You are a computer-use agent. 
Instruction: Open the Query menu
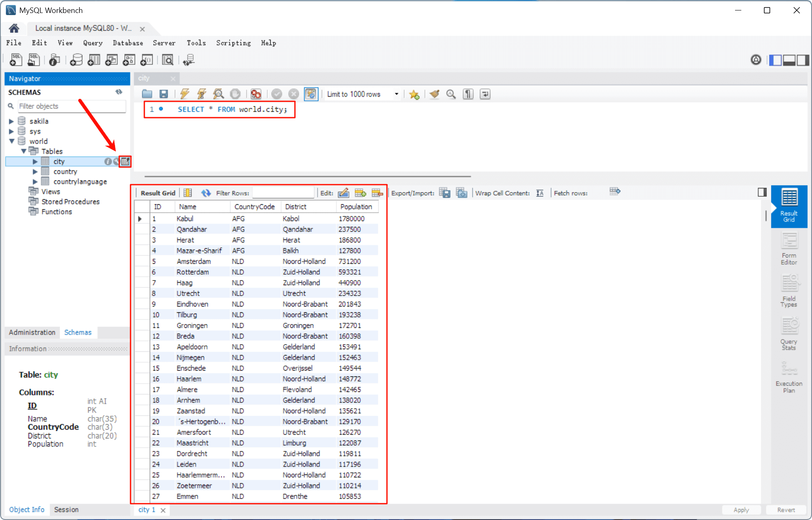92,43
